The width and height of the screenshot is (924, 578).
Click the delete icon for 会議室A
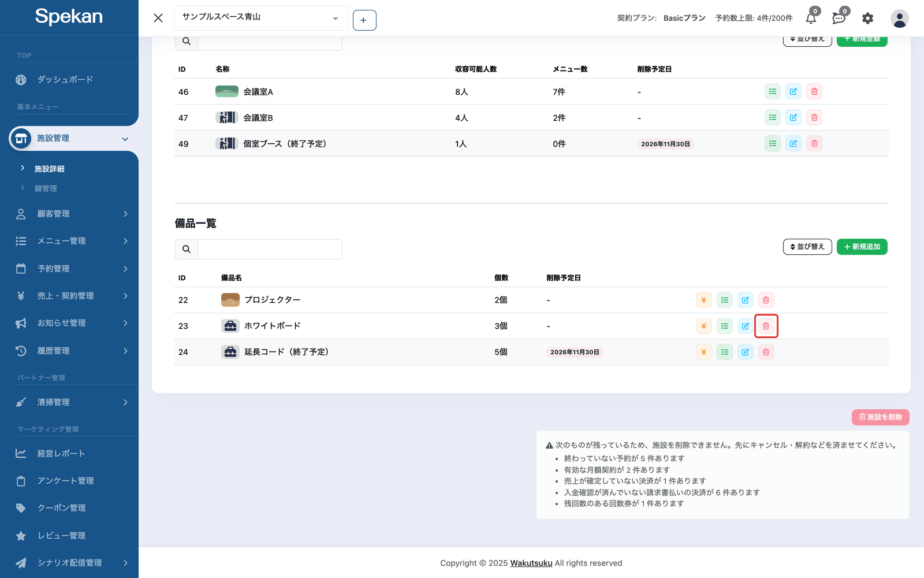pos(814,91)
